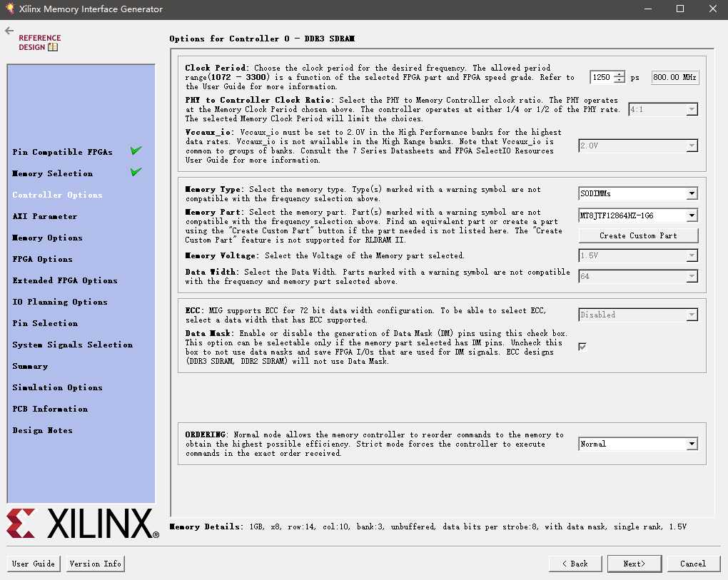This screenshot has width=728, height=580.
Task: Cancel the MIG wizard
Action: click(x=693, y=564)
